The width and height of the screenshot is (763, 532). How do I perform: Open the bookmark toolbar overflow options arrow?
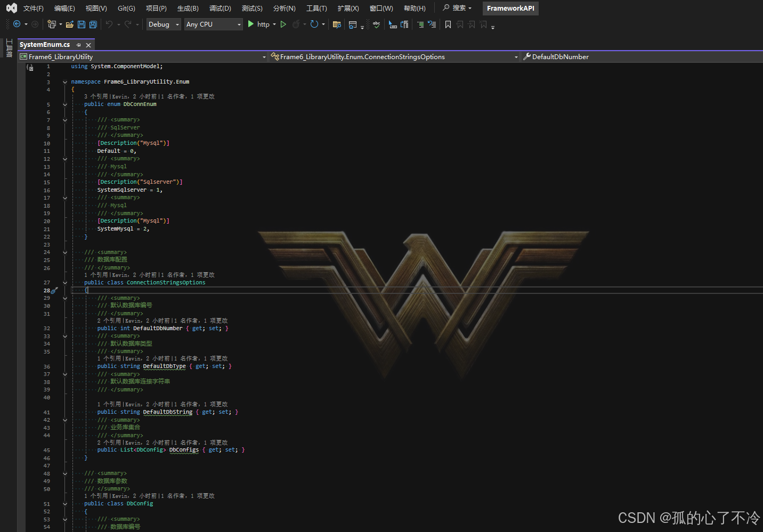coord(493,27)
